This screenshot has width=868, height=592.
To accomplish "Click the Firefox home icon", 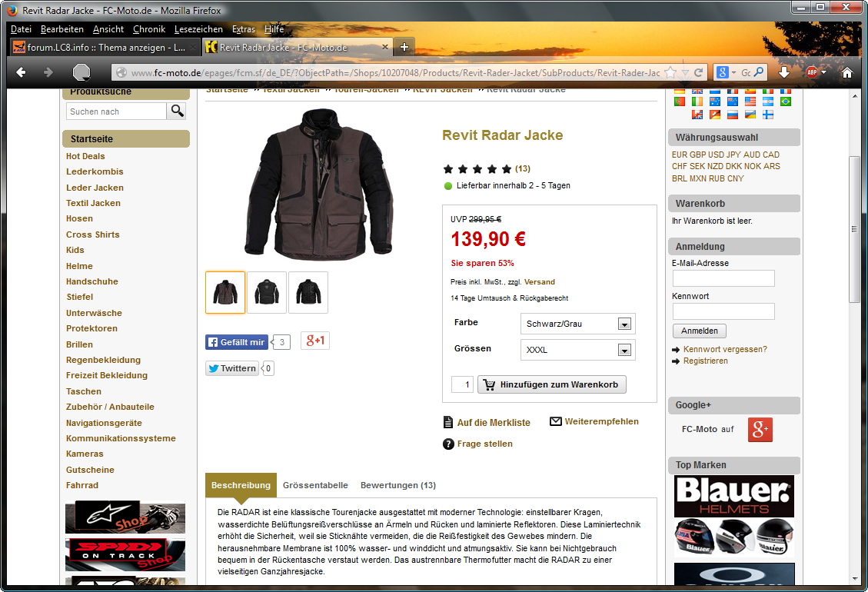I will (x=847, y=72).
